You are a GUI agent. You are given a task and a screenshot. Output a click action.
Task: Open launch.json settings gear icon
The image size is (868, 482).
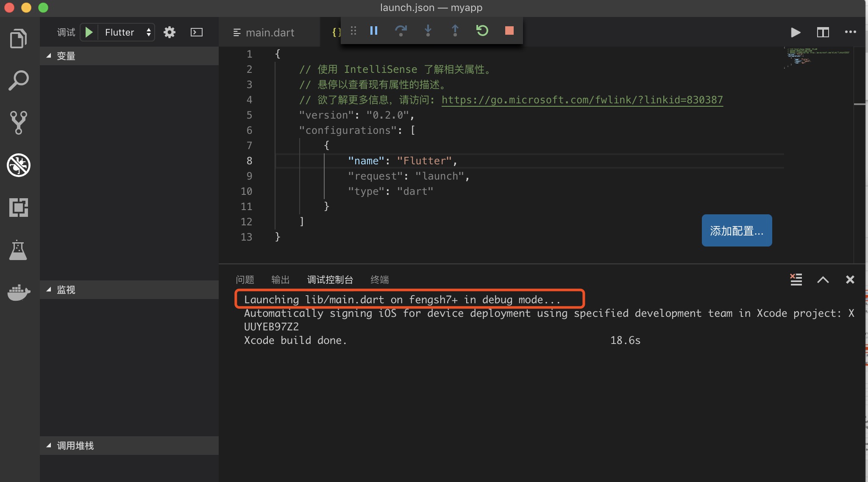pyautogui.click(x=170, y=32)
